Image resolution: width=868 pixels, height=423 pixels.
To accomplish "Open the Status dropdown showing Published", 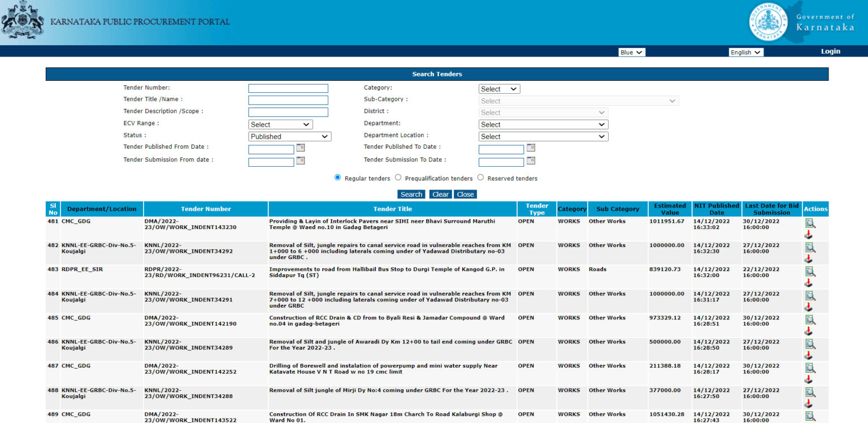I will tap(289, 136).
